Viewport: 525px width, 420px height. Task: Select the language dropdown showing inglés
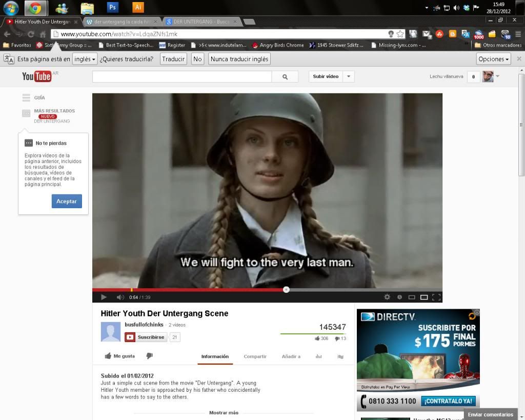(x=85, y=59)
